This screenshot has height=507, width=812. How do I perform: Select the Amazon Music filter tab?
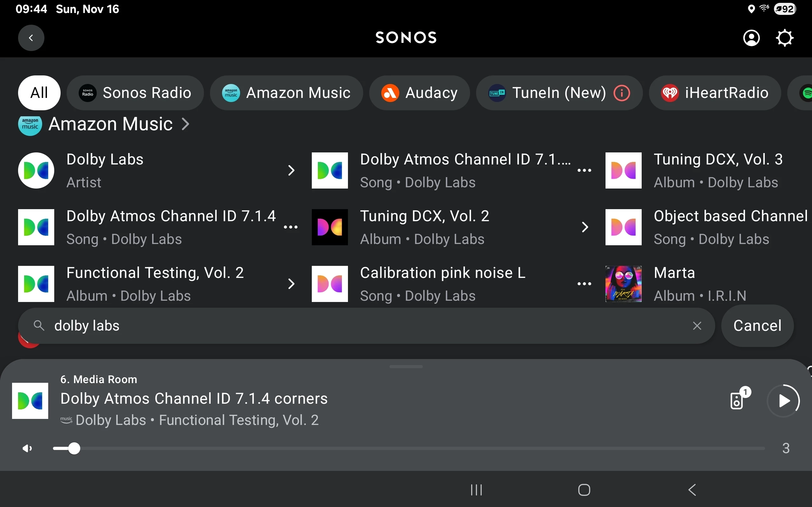coord(286,93)
